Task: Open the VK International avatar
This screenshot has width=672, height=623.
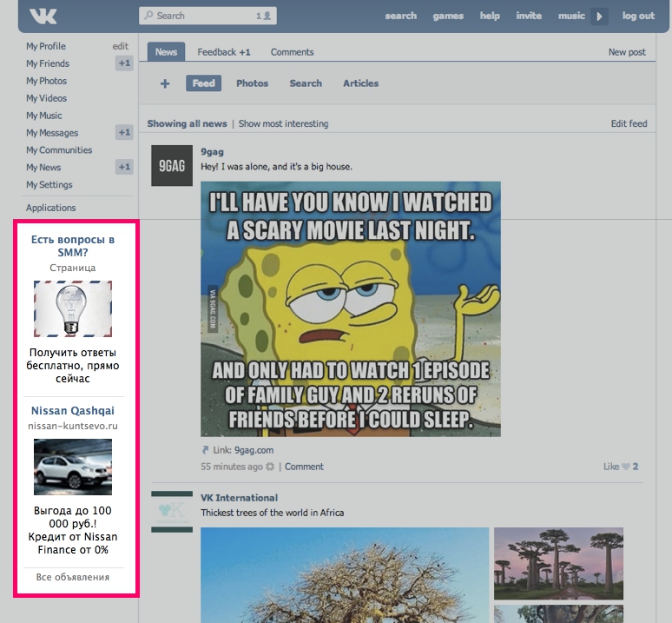Action: [x=172, y=512]
